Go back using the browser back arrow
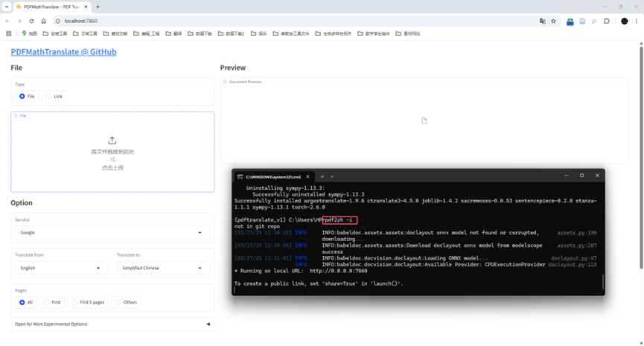This screenshot has height=346, width=644. tap(7, 21)
